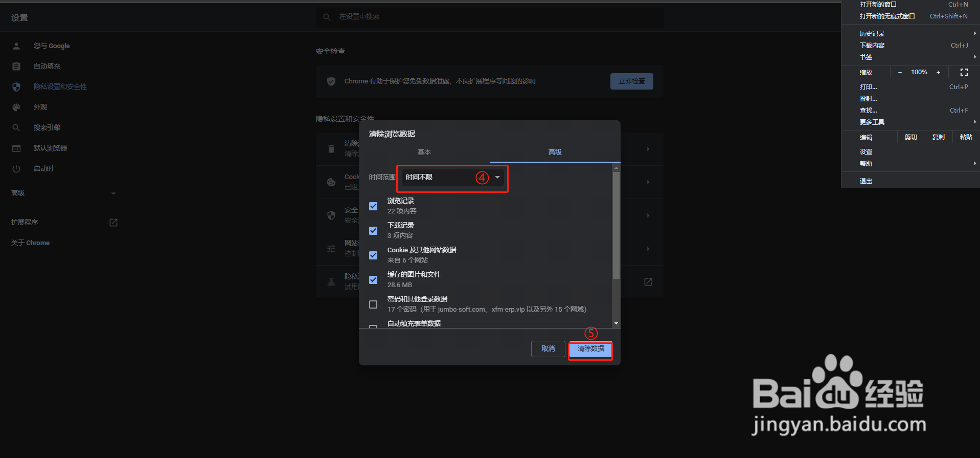
Task: Click the chevron on the Cookie settings row
Action: click(x=648, y=182)
